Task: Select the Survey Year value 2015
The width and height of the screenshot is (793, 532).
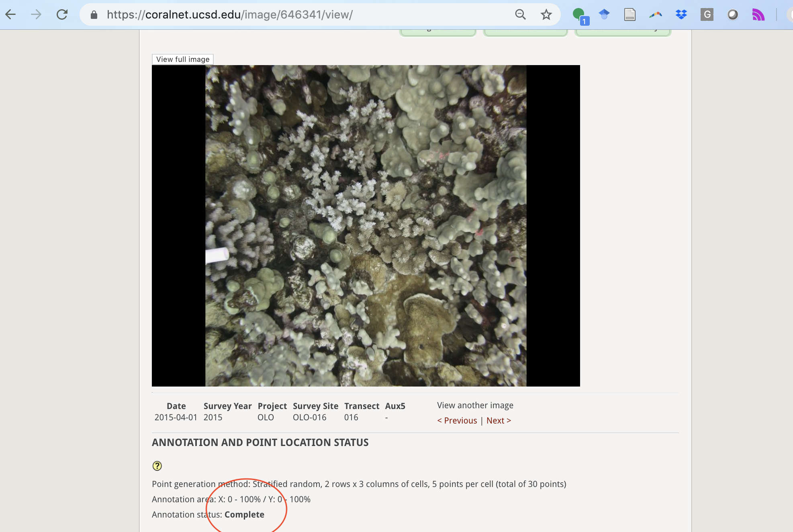Action: point(213,417)
